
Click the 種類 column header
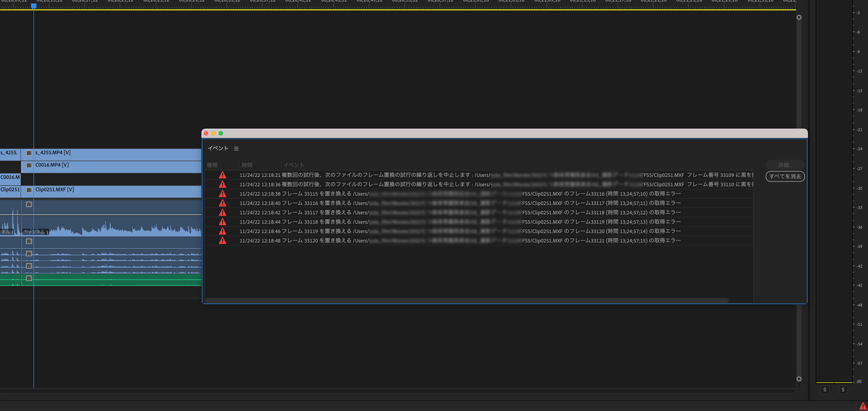[x=212, y=165]
